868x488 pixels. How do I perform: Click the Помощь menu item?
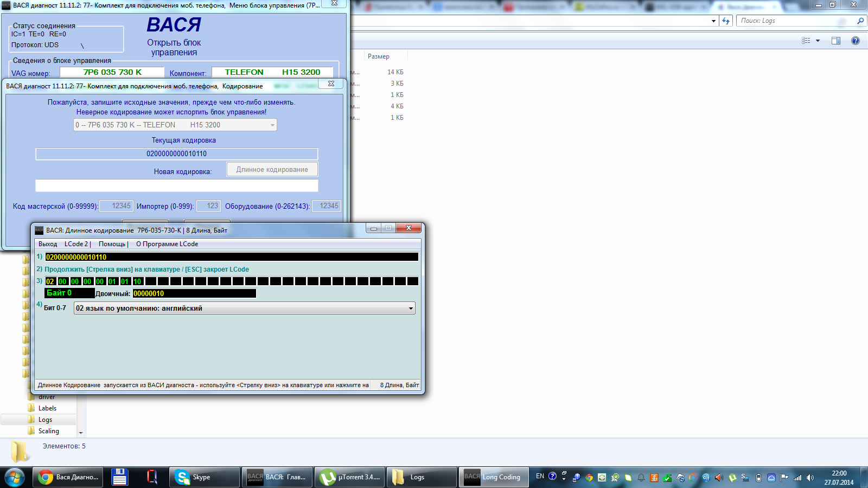pyautogui.click(x=112, y=244)
